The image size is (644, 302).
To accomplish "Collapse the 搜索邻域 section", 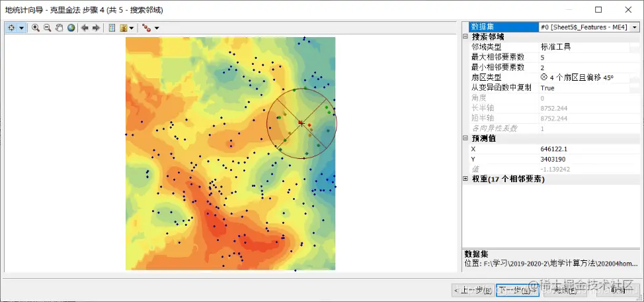I will [x=465, y=36].
